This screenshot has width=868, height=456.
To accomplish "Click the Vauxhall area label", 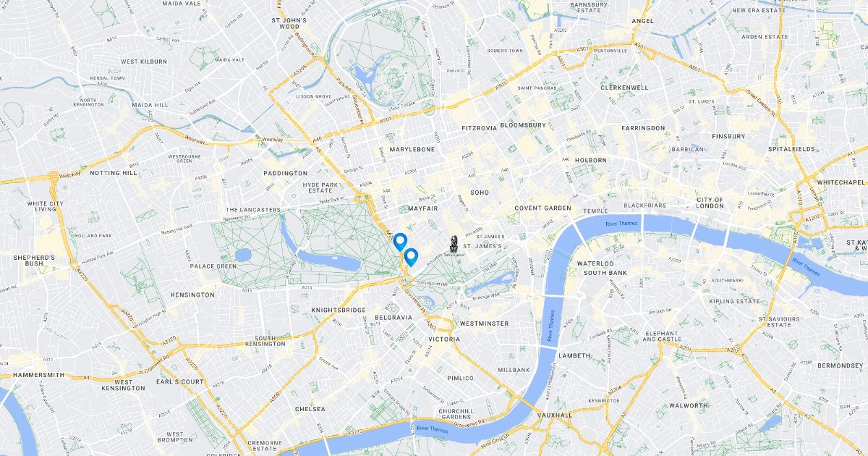I will click(555, 415).
